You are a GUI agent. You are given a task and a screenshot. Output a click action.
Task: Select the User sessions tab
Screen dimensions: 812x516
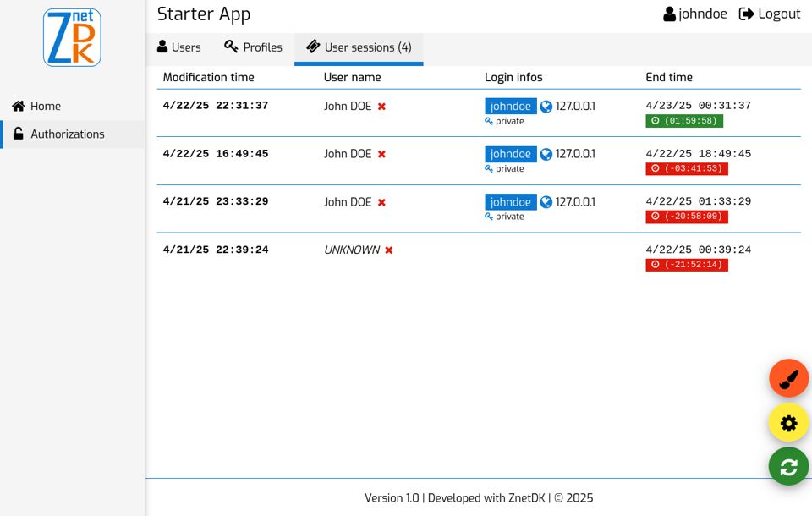(359, 47)
